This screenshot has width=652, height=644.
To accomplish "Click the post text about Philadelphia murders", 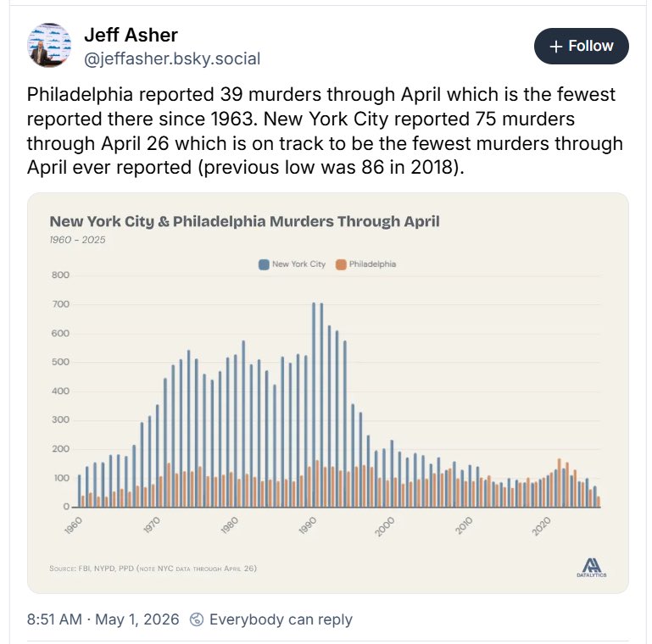I will (325, 130).
